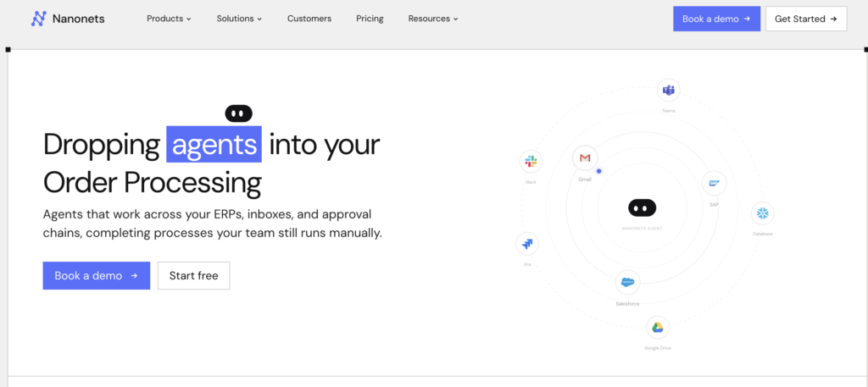This screenshot has width=868, height=387.
Task: Select the SAP integration icon
Action: click(x=714, y=183)
